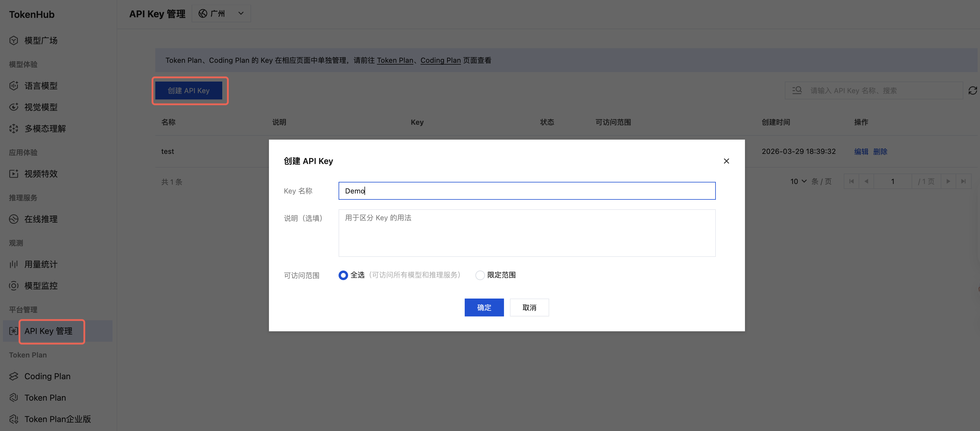Open the 10 条/页 page size dropdown
This screenshot has width=980, height=431.
click(x=798, y=181)
